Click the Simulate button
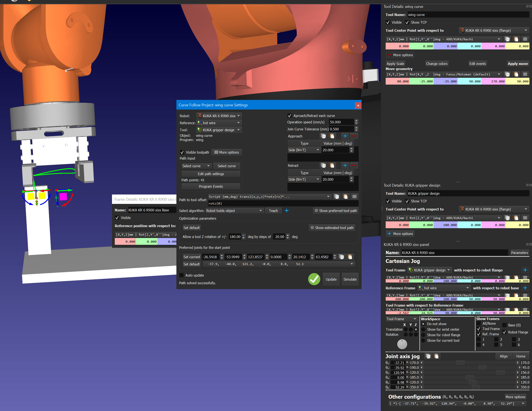Screen dimensions: 532x411 pyautogui.click(x=350, y=279)
